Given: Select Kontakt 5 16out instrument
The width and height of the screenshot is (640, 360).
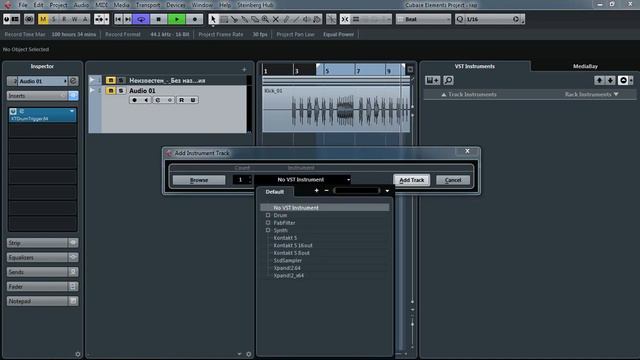Looking at the screenshot, I should 293,245.
